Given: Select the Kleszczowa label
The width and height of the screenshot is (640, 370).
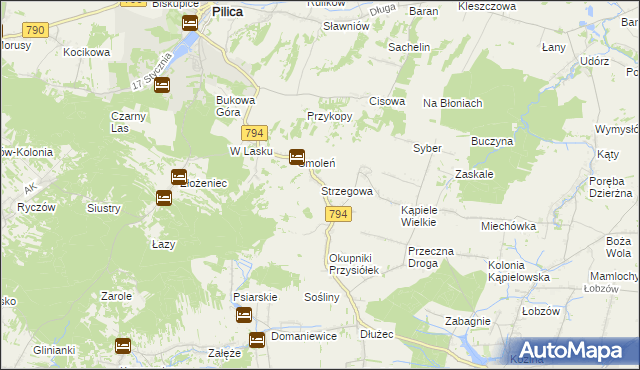Looking at the screenshot, I should click(487, 6).
